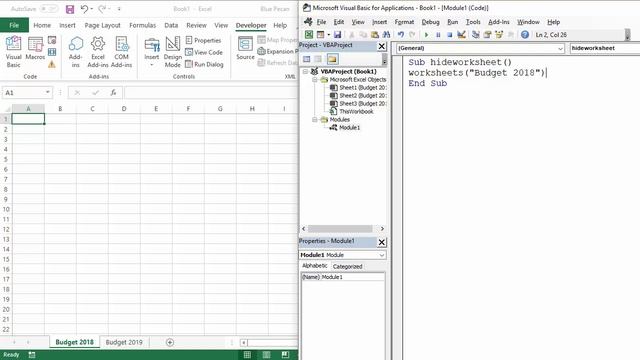Toggle Design Mode in Controls group
Image resolution: width=640 pixels, height=360 pixels.
[173, 52]
